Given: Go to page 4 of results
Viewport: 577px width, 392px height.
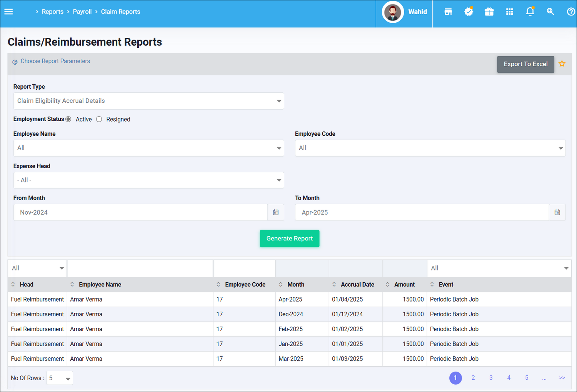Looking at the screenshot, I should pyautogui.click(x=509, y=378).
